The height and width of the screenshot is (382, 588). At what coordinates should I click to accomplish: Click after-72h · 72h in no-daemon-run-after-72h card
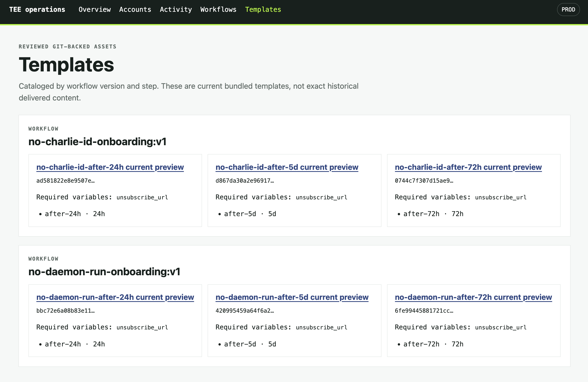coord(433,344)
